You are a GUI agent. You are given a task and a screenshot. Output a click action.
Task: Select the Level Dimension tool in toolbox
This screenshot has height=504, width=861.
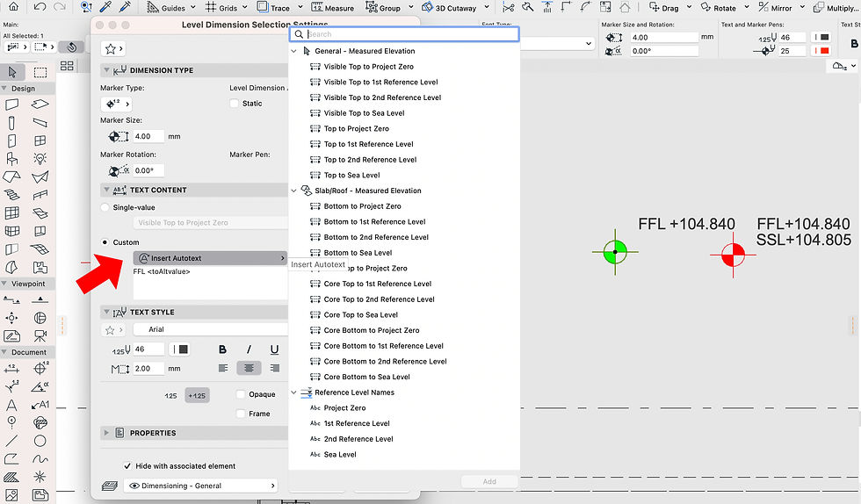coord(40,368)
